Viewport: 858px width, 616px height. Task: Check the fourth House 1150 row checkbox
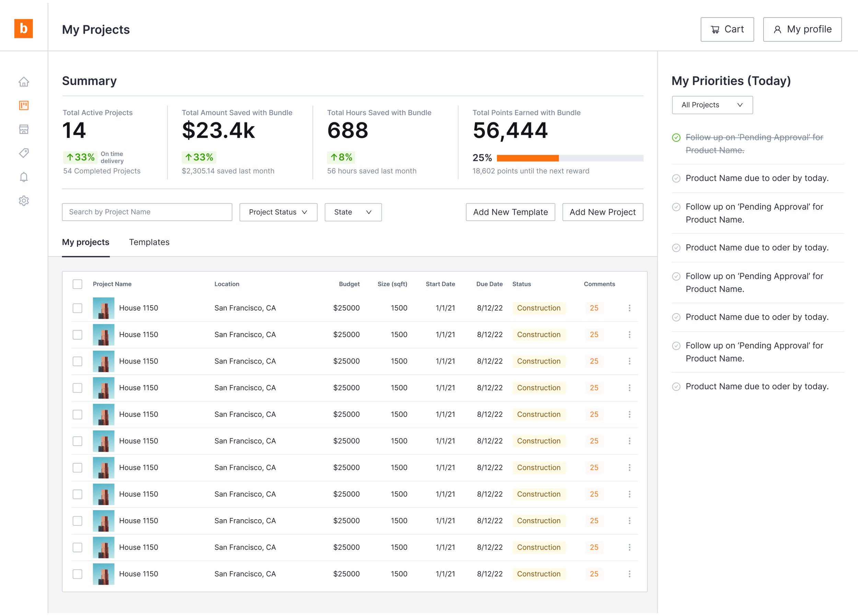click(x=77, y=388)
